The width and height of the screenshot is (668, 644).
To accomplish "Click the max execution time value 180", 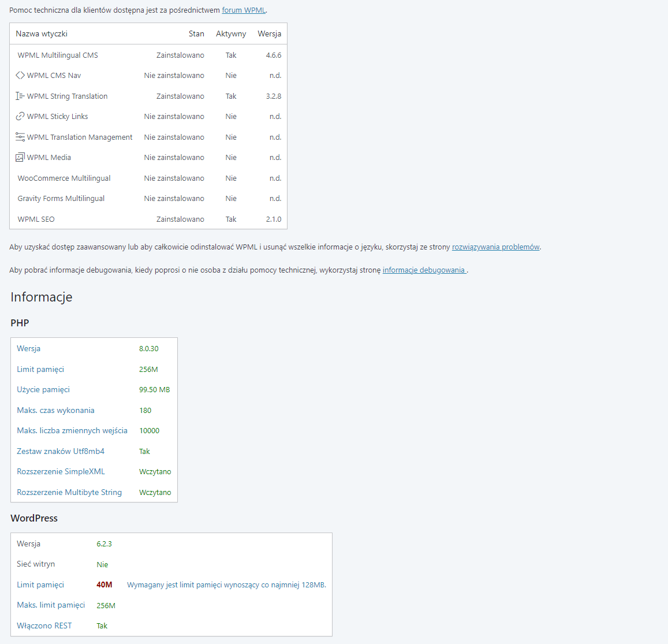I will [x=145, y=410].
